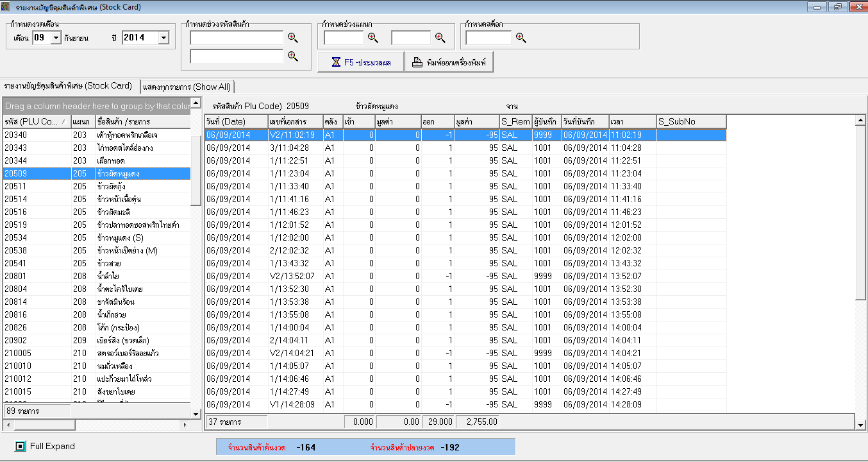Click magnifier beside stock field
This screenshot has width=868, height=462.
(x=521, y=37)
